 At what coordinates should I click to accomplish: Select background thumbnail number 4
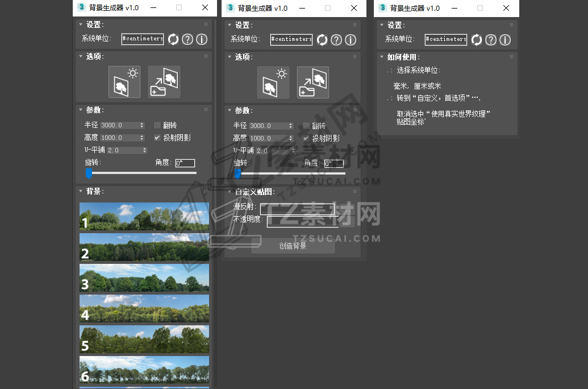click(144, 309)
